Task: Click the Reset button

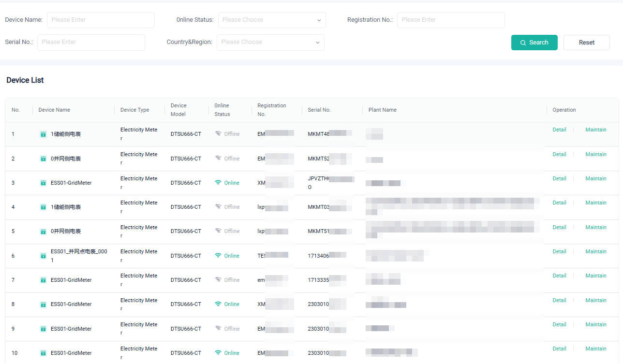Action: tap(587, 43)
